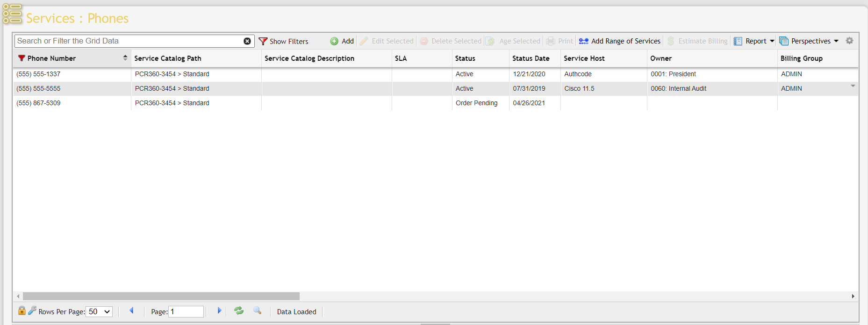Image resolution: width=868 pixels, height=325 pixels.
Task: Click the Page number input field
Action: (186, 311)
